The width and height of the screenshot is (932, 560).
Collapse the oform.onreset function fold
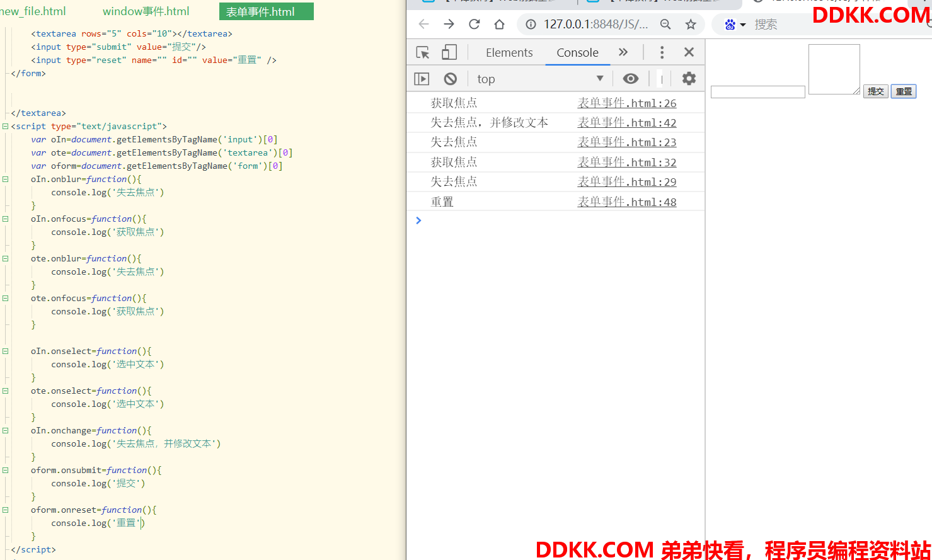pos(5,510)
